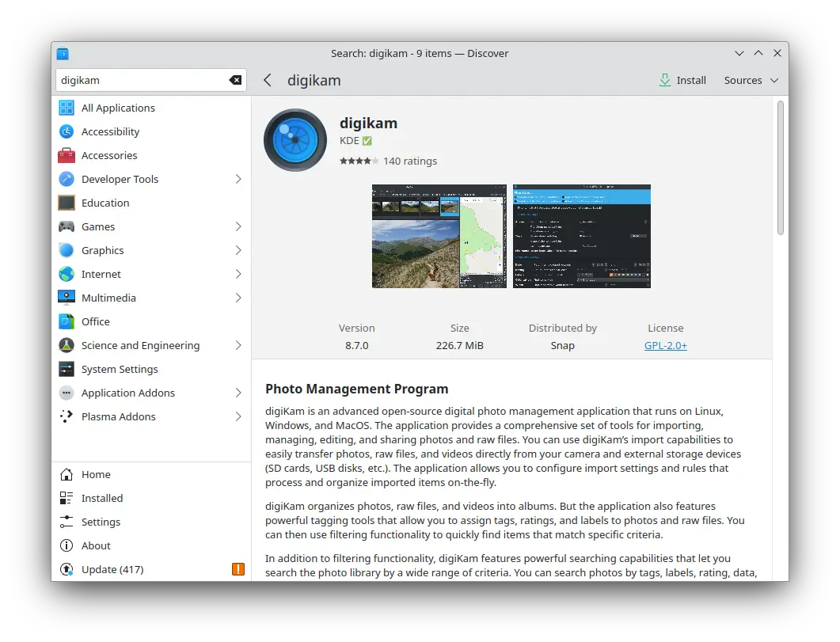Viewport: 840px width, 642px height.
Task: Open the Installed page
Action: tap(102, 498)
